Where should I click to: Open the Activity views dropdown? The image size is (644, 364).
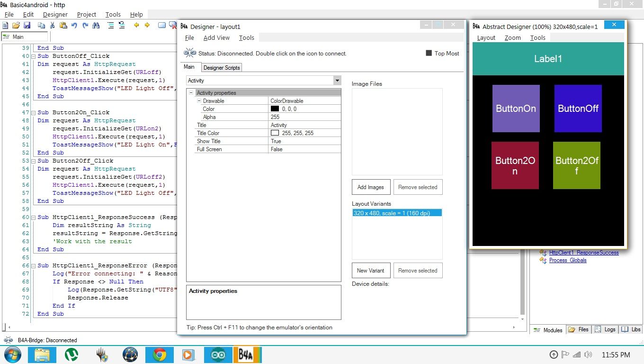(337, 81)
